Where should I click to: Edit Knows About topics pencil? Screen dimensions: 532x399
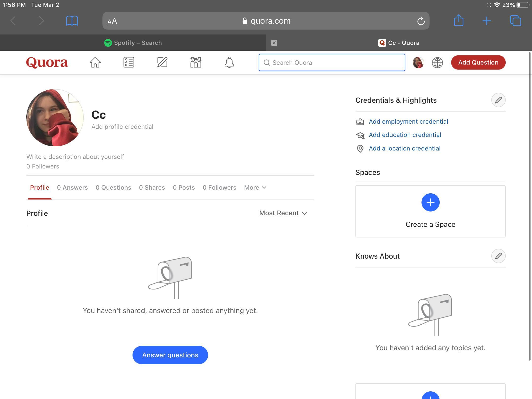pos(498,256)
